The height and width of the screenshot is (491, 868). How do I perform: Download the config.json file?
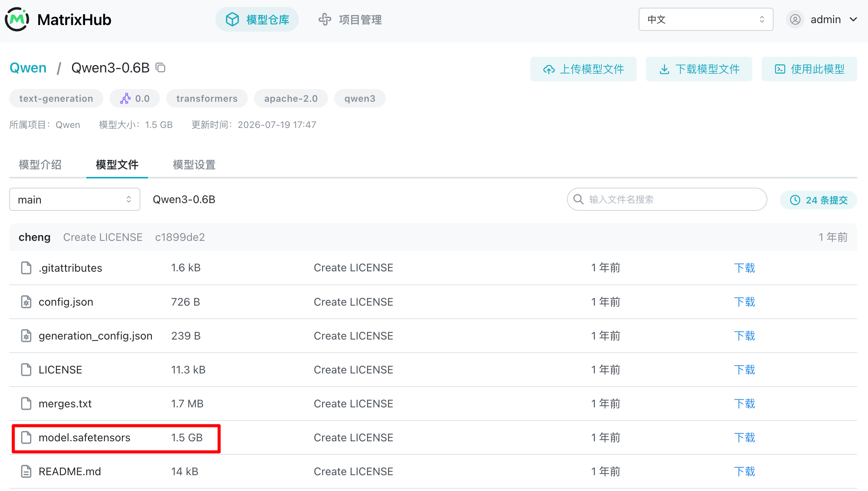(744, 302)
